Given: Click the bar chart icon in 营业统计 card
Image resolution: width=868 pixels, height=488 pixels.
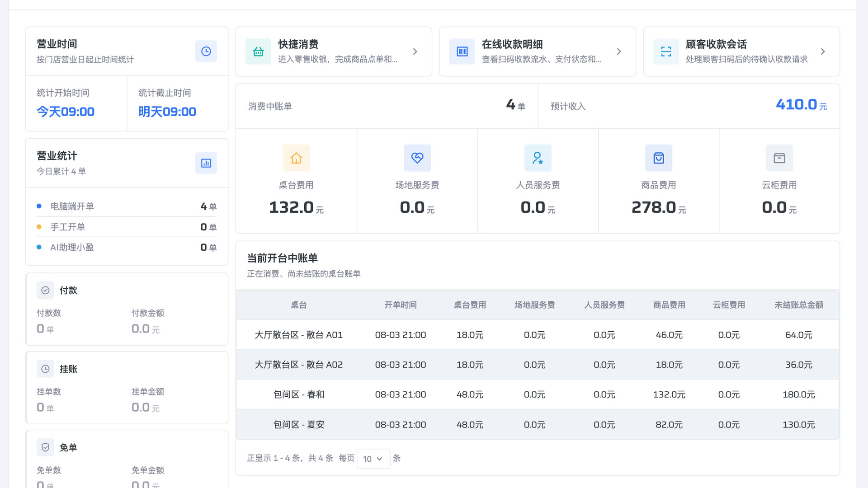Looking at the screenshot, I should click(x=206, y=163).
